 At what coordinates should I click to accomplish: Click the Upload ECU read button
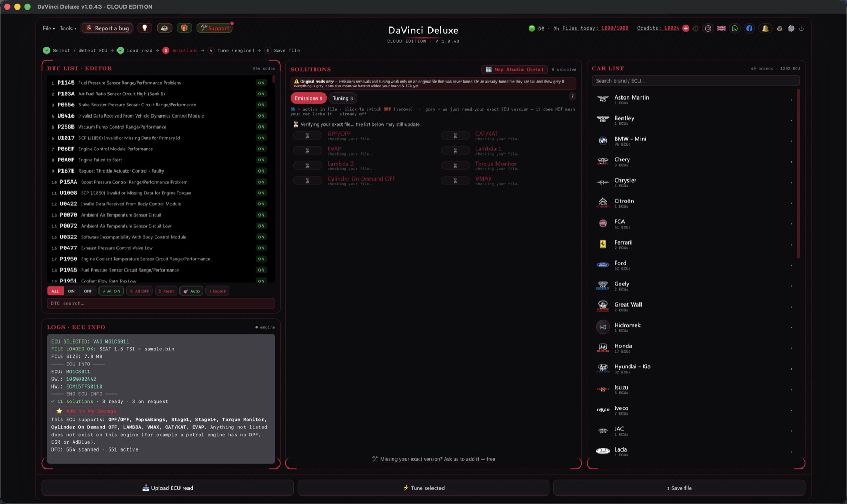point(167,488)
